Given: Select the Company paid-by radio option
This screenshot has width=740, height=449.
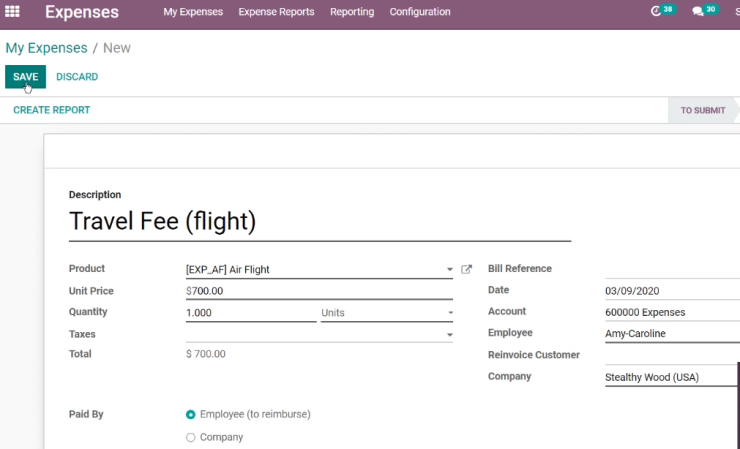Looking at the screenshot, I should [x=191, y=438].
